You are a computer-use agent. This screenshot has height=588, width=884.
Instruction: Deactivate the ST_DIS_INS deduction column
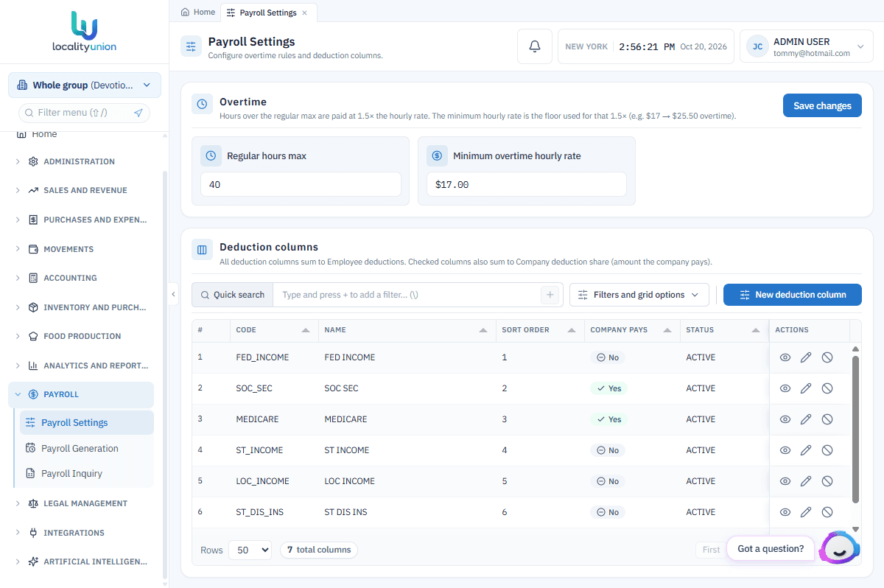827,512
